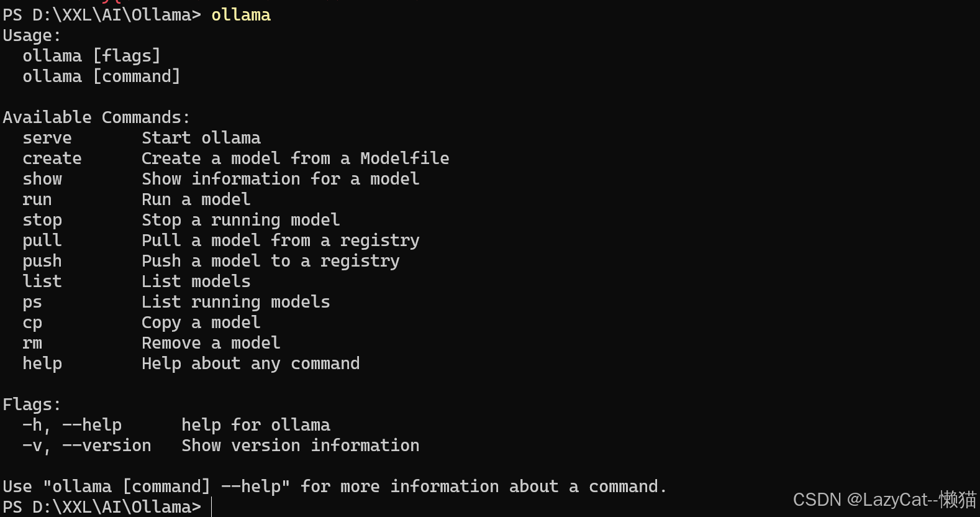This screenshot has height=517, width=980.
Task: Click the 'Create a model from a Modelfile' description
Action: click(296, 158)
